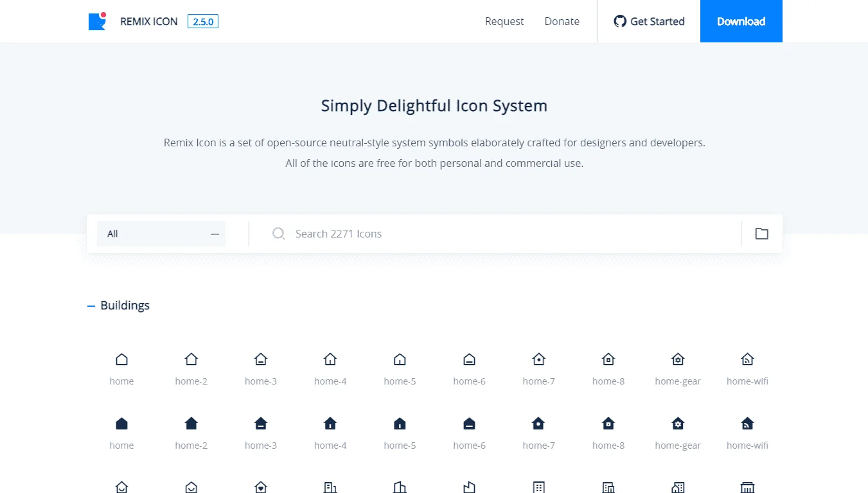Click the outlined home icon

(121, 359)
